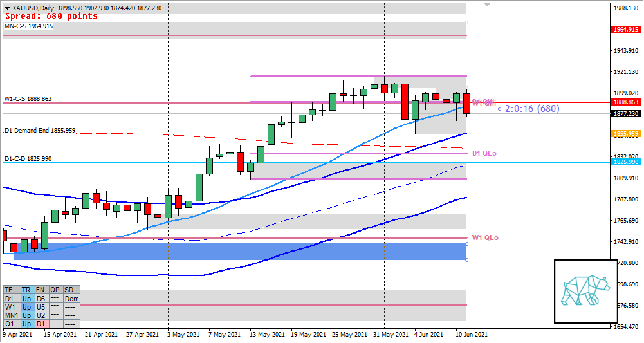Select the D1 QLo level label
The image size is (644, 343).
point(484,153)
